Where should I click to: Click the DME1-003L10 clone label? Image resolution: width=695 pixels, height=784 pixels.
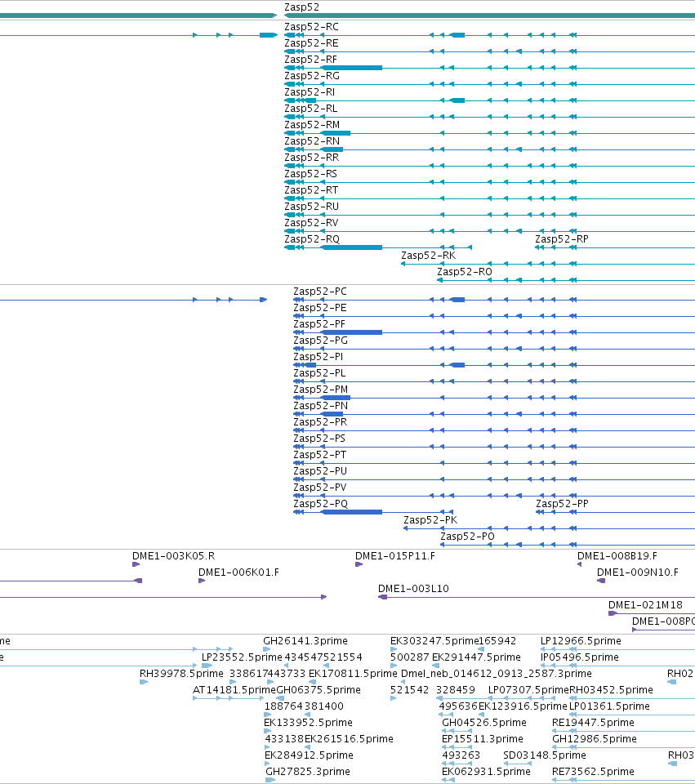point(413,589)
